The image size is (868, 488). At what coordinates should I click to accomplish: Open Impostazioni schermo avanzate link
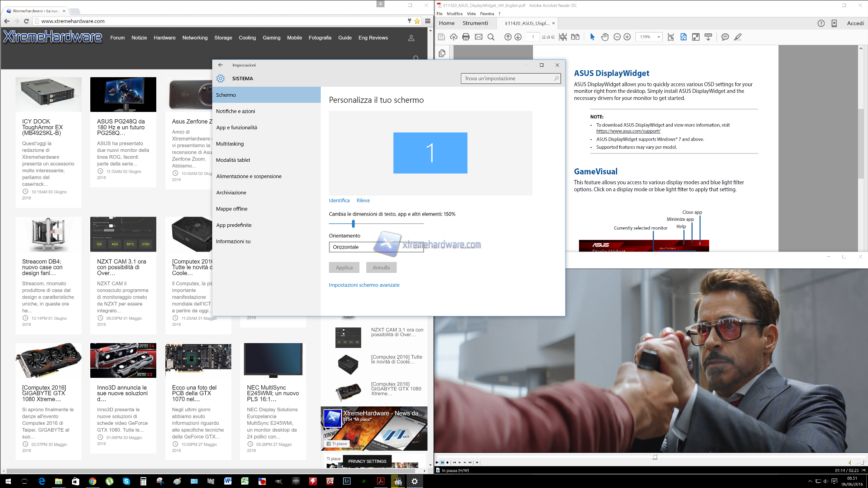[364, 285]
